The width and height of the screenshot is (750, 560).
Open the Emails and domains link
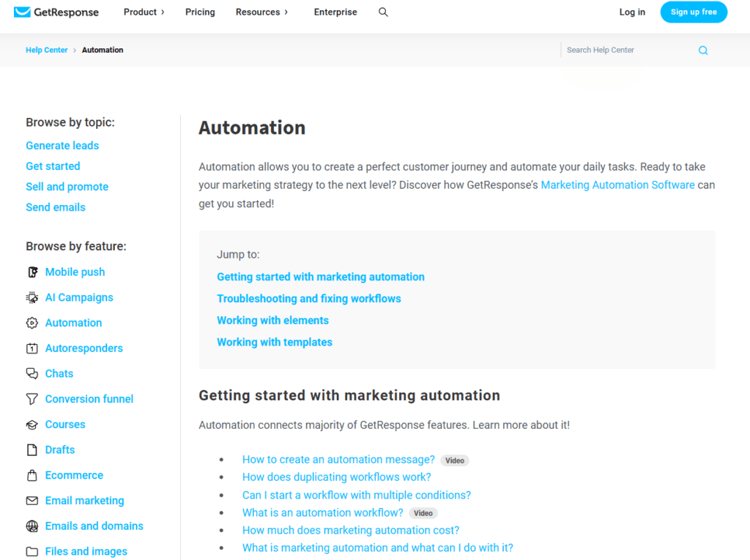pyautogui.click(x=94, y=526)
